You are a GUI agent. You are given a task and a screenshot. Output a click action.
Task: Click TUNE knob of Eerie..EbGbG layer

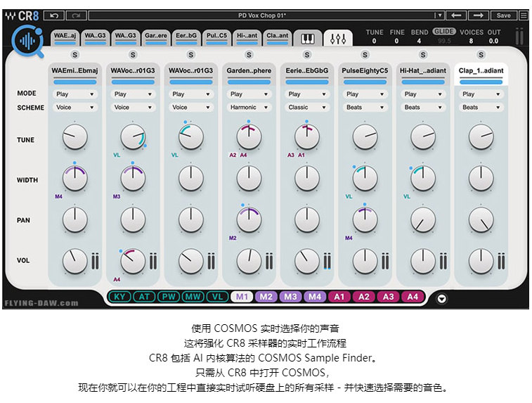(x=307, y=137)
